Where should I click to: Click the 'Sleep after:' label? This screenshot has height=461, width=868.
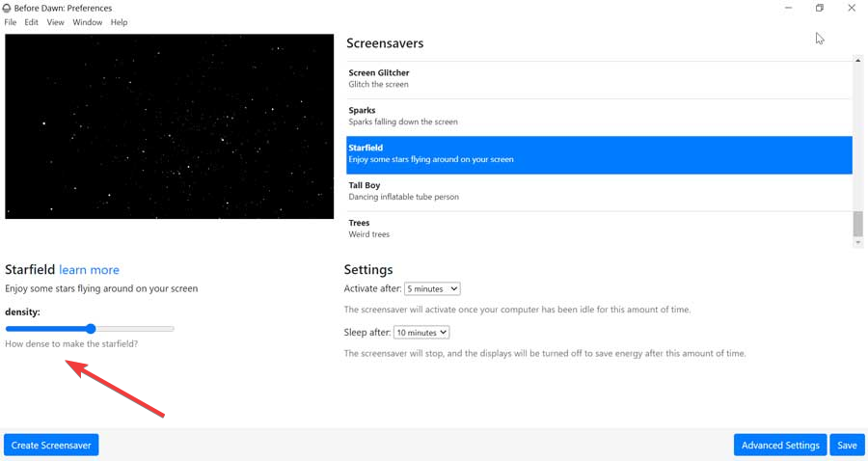coord(367,332)
